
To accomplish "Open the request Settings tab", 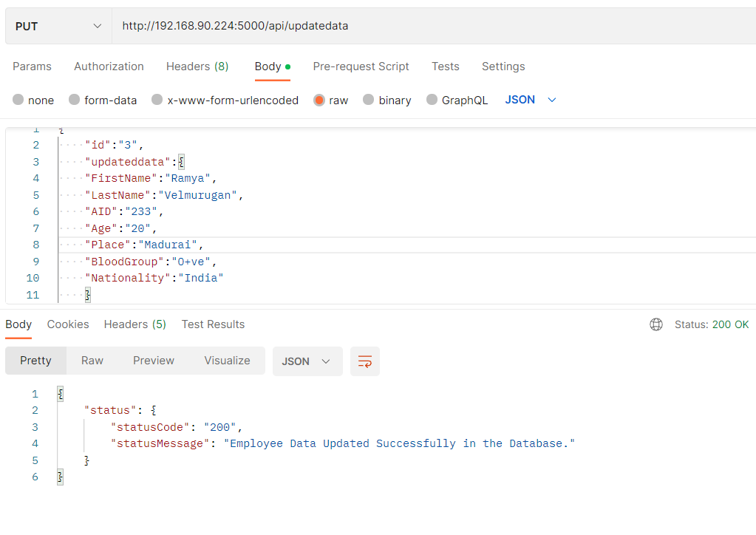I will tap(503, 67).
